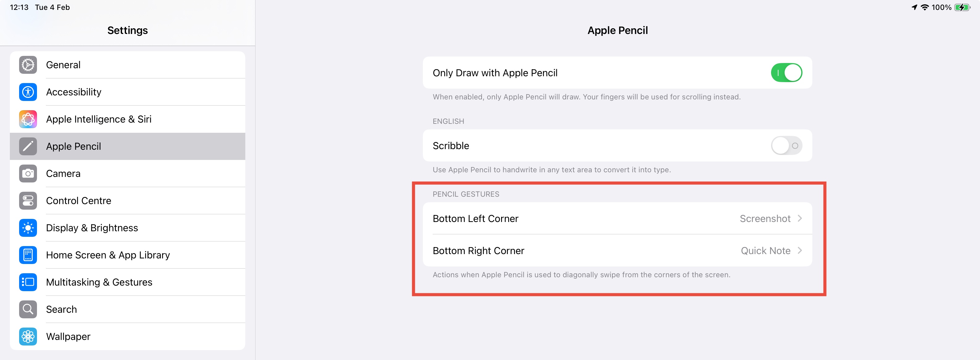Screen dimensions: 980x360
Task: Click the Quick Note action label
Action: [x=765, y=250]
